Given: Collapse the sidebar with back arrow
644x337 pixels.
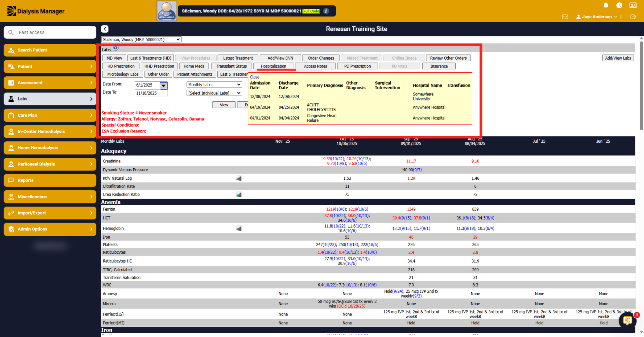Looking at the screenshot, I should (x=105, y=29).
